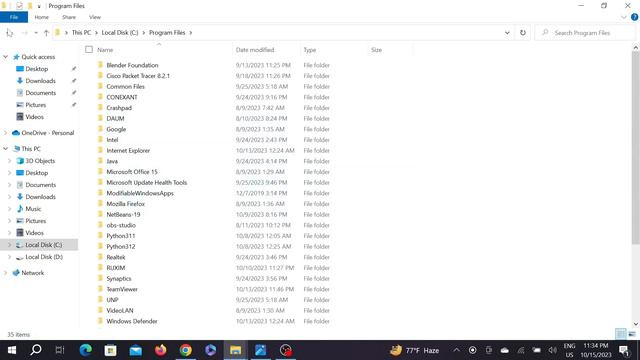640x360 pixels.
Task: Select the Windows Defender folder
Action: tap(131, 321)
